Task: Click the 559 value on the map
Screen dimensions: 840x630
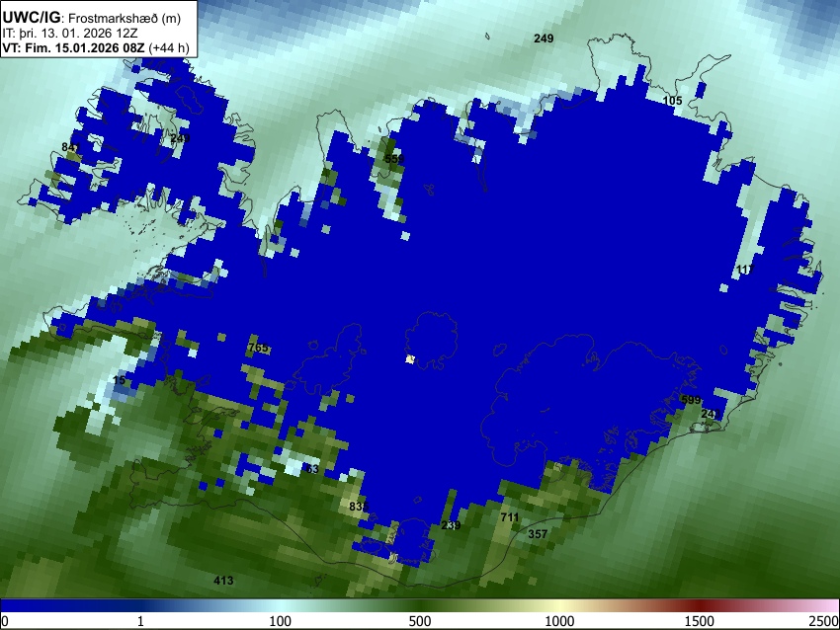Action: click(394, 159)
